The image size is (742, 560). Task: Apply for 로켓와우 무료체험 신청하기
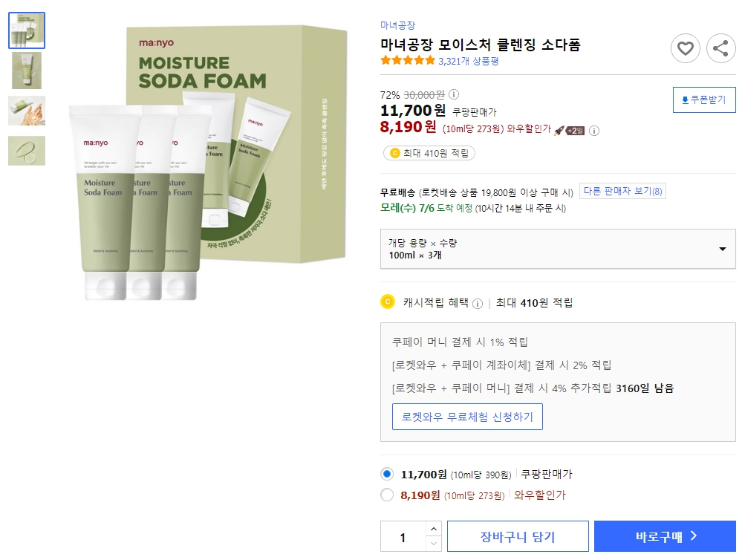(467, 417)
